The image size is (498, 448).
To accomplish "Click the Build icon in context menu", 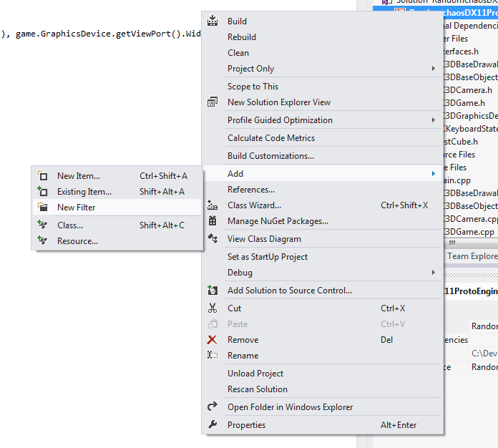I will [213, 21].
